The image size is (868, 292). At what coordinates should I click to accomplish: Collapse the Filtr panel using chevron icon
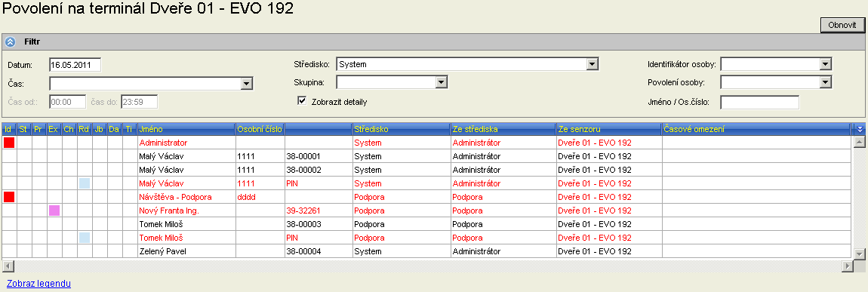point(10,41)
